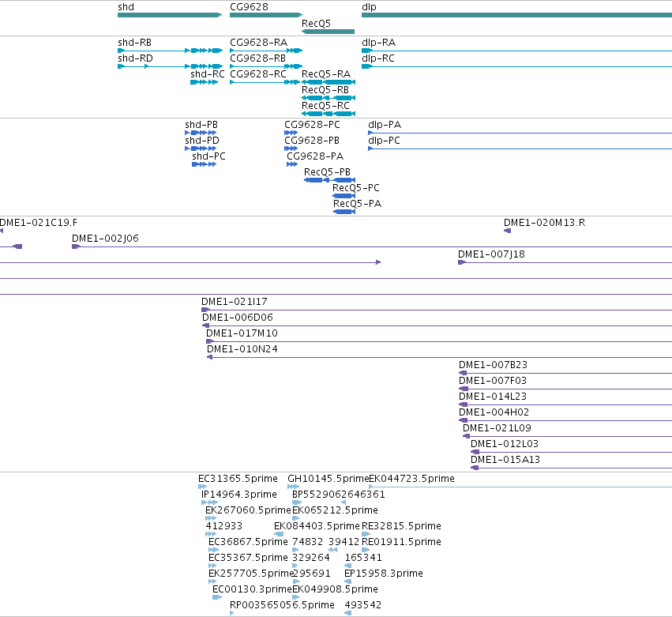672x617 pixels.
Task: Select the CG9628 gene label
Action: (x=249, y=7)
